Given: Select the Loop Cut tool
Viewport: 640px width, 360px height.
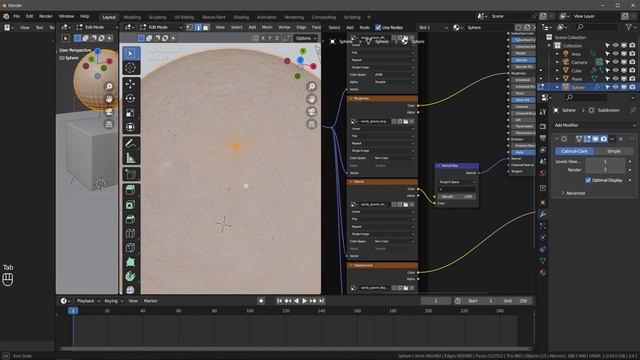Looking at the screenshot, I should pyautogui.click(x=131, y=233).
